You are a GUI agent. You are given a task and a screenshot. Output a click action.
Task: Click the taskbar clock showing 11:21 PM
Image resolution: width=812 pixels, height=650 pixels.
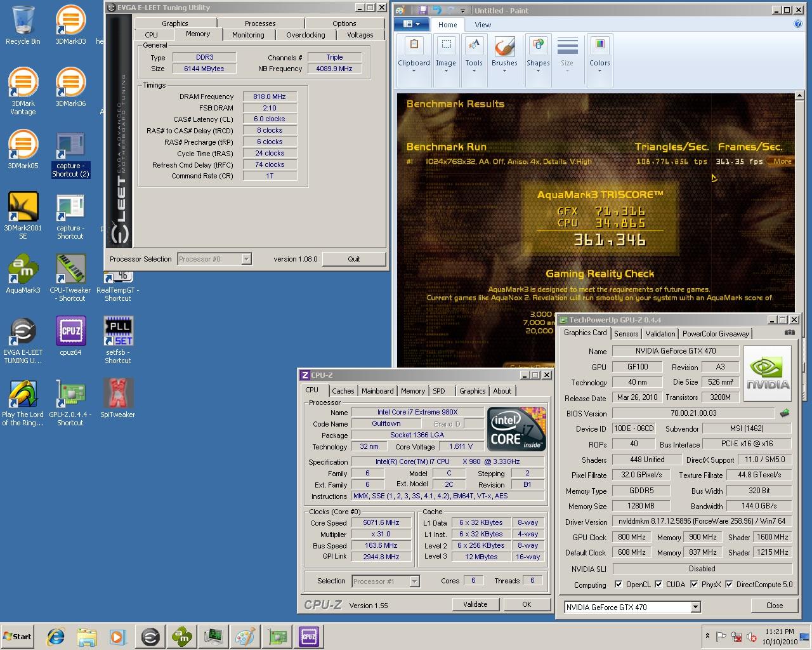780,637
